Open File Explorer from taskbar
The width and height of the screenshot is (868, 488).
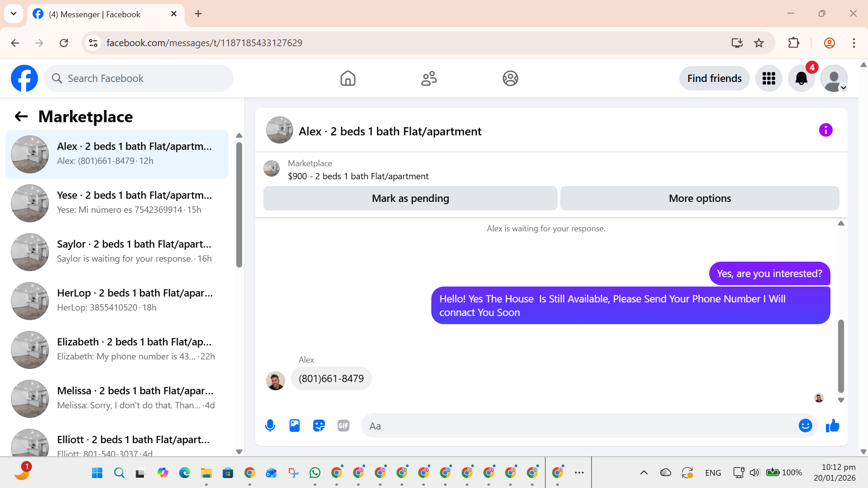(206, 473)
